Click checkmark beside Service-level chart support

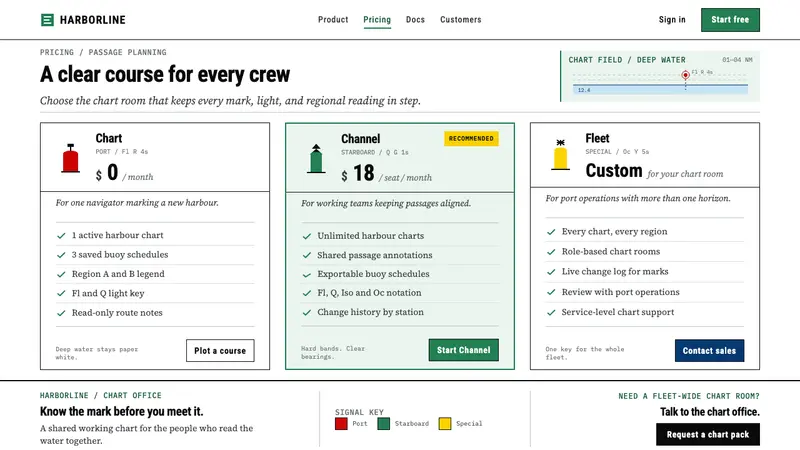[551, 312]
